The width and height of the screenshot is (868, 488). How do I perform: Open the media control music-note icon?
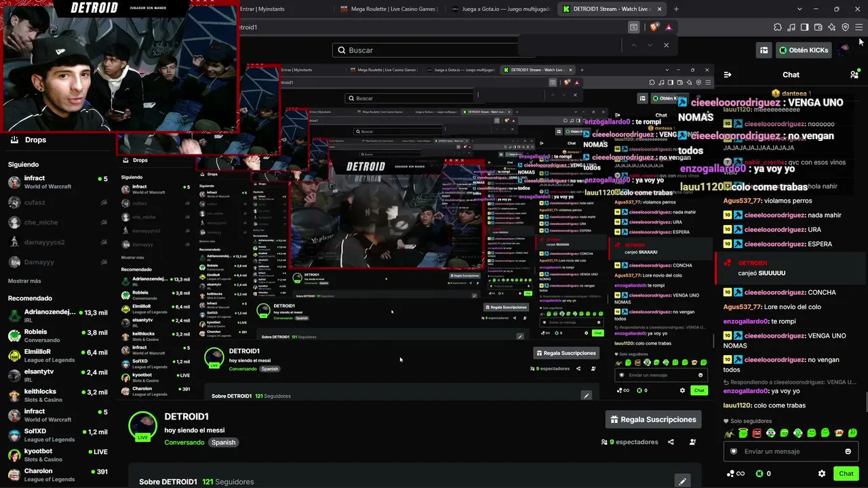click(791, 27)
